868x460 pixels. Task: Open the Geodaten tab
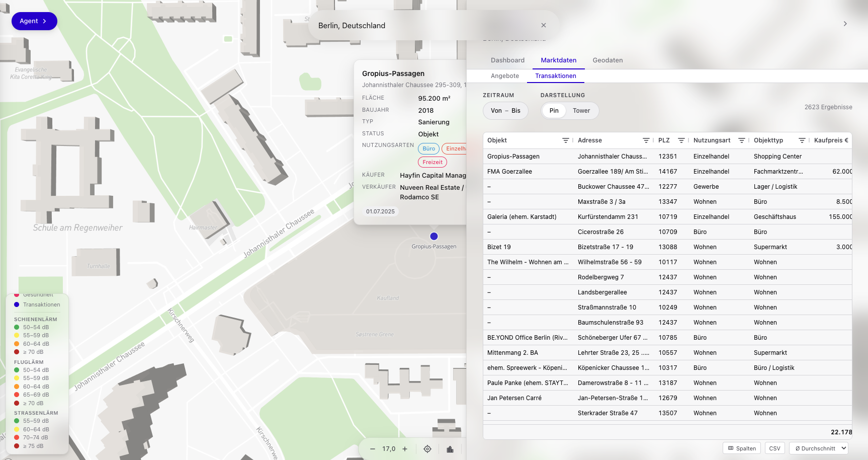coord(607,60)
